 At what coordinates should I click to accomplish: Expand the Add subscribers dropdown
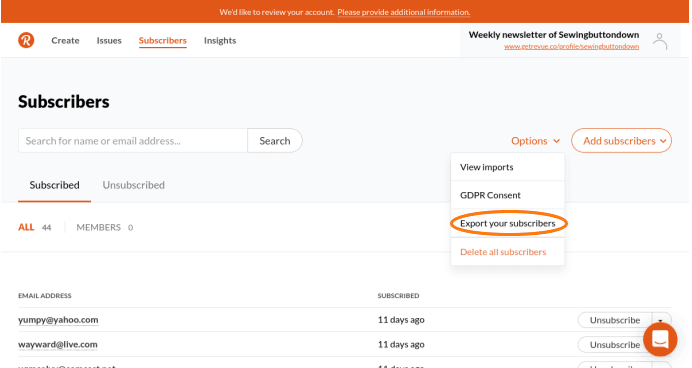coord(621,141)
